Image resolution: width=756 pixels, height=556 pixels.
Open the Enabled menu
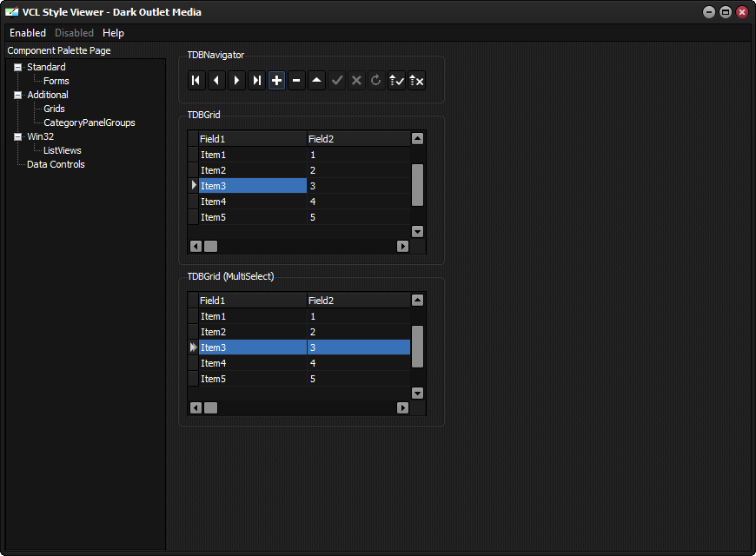click(28, 33)
